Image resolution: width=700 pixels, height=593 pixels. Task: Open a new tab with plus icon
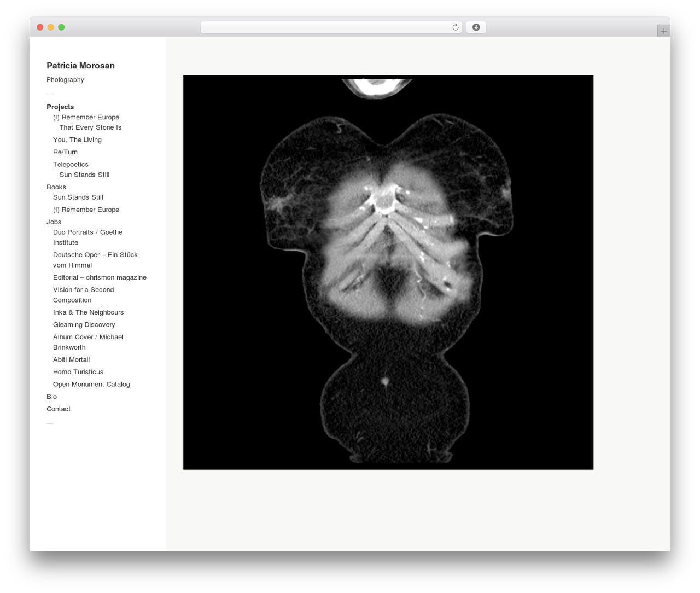[x=663, y=31]
